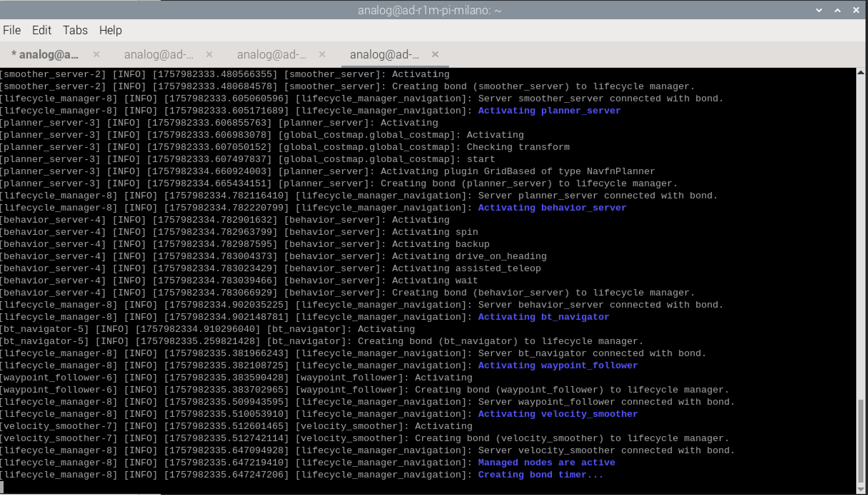Click the scrollbar thumb at the bottom
Screen dimensions: 868x495
[x=861, y=441]
